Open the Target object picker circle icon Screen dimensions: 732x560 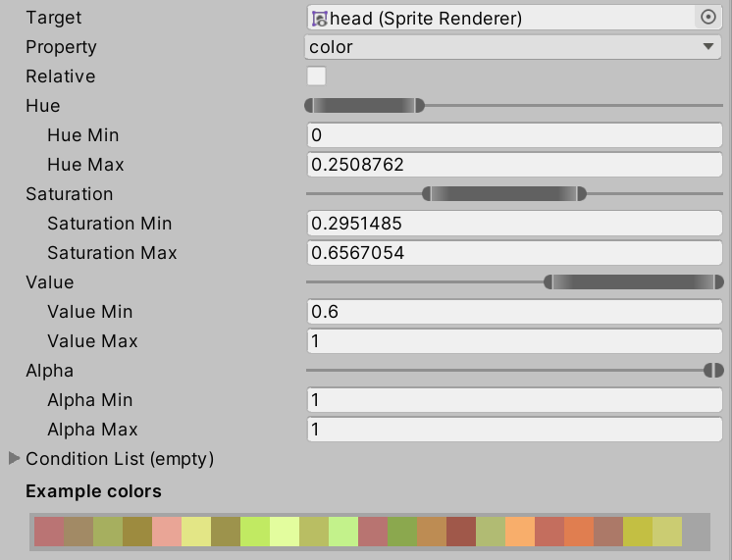707,18
